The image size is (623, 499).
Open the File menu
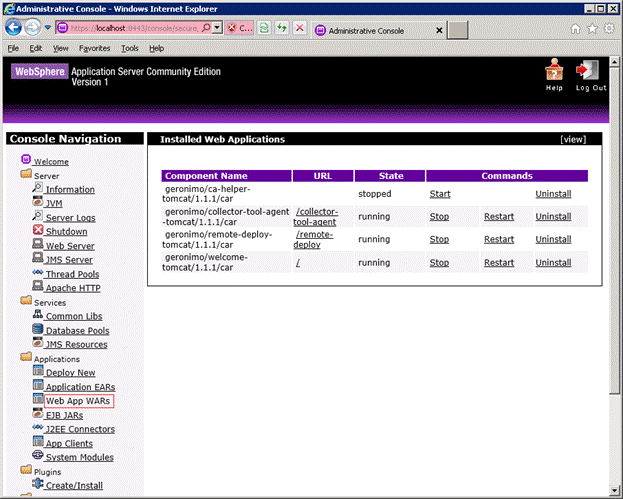pos(13,48)
